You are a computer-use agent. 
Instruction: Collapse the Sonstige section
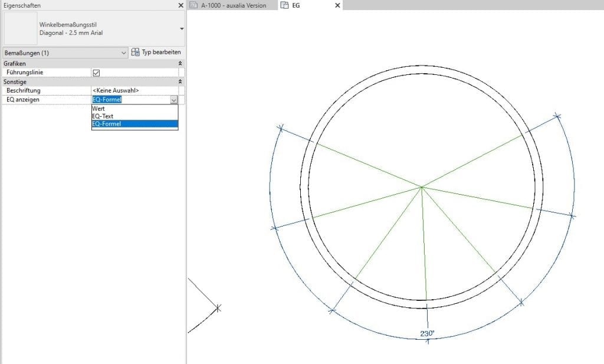click(x=179, y=82)
